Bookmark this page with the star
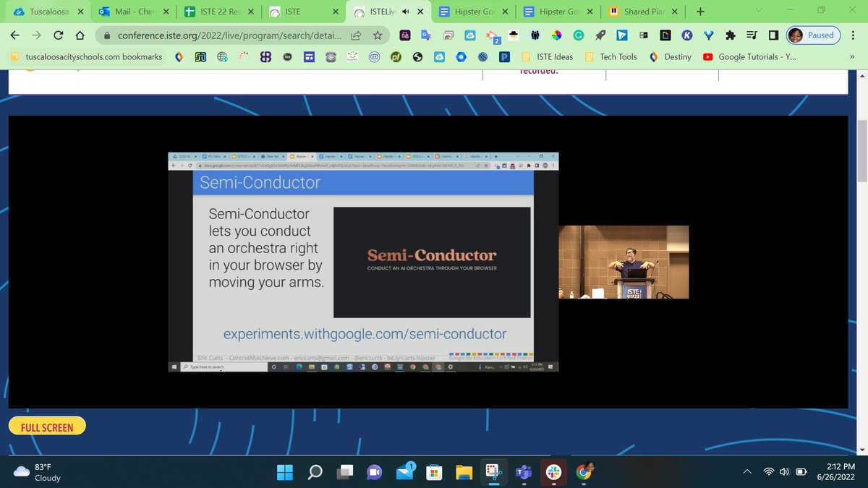This screenshot has width=868, height=488. 378,35
